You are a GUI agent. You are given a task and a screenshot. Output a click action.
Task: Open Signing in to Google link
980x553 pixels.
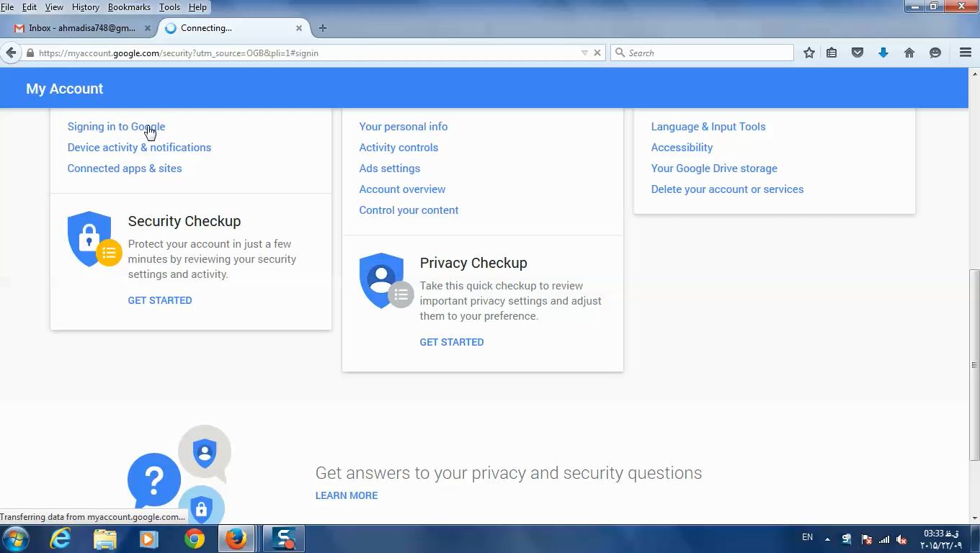point(116,127)
